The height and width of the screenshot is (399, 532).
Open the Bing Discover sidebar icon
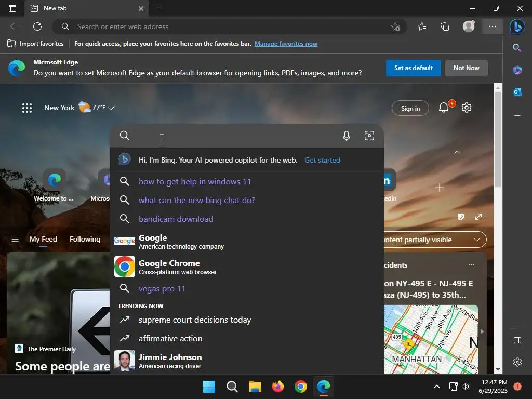pos(517,26)
